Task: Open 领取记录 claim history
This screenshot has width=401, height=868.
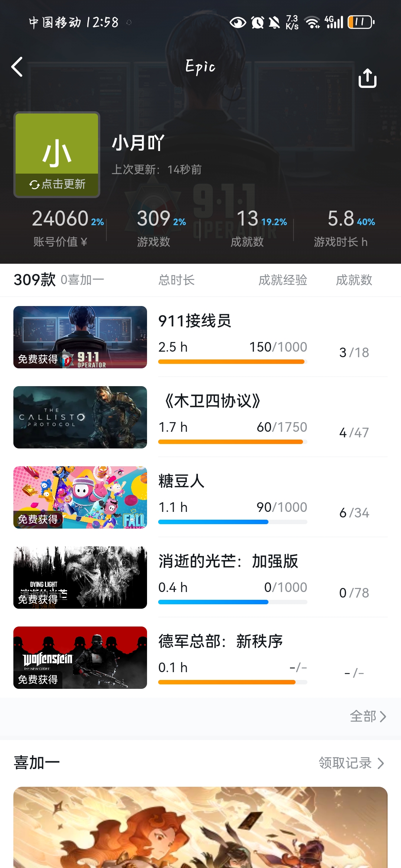Action: (351, 763)
